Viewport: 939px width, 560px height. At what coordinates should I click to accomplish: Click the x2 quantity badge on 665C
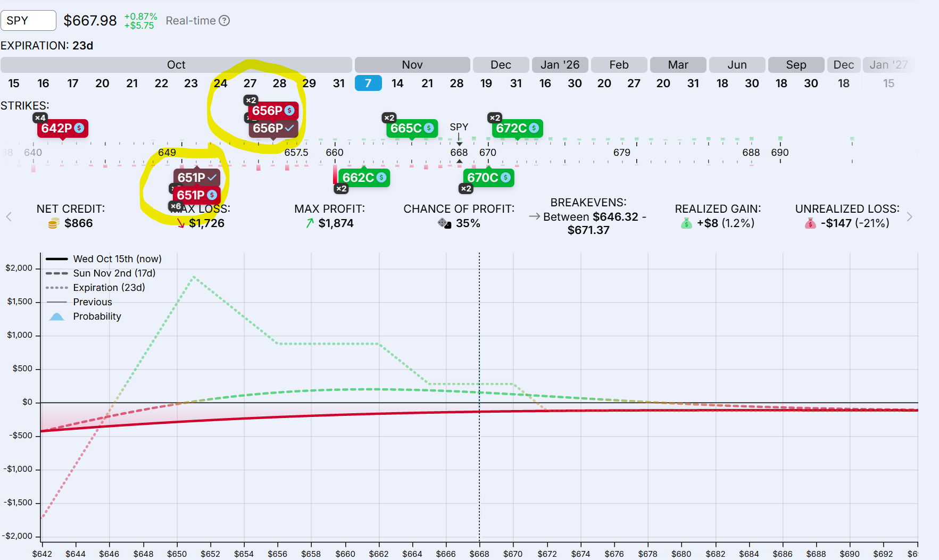(389, 118)
